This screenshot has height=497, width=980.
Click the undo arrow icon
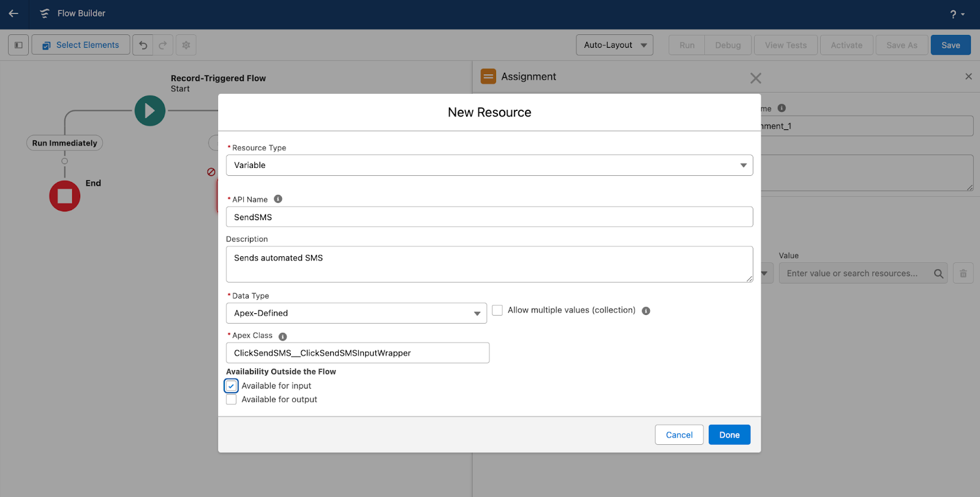pos(143,45)
